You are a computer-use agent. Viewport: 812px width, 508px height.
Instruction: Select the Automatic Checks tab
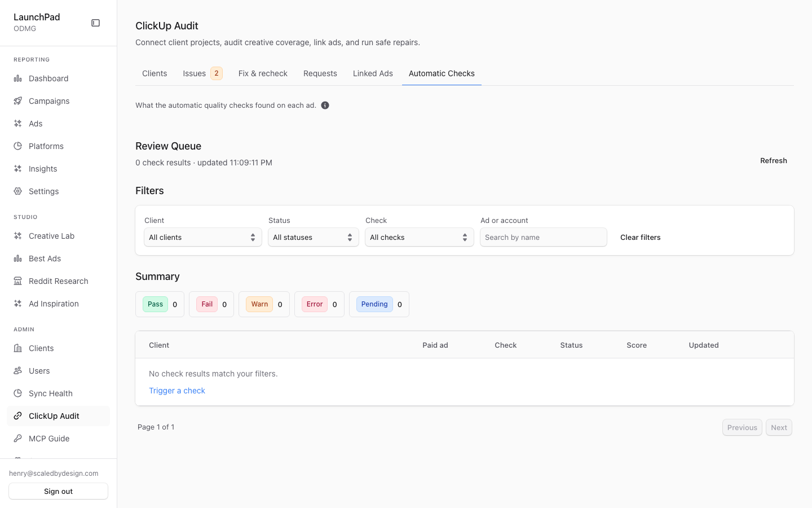point(442,73)
